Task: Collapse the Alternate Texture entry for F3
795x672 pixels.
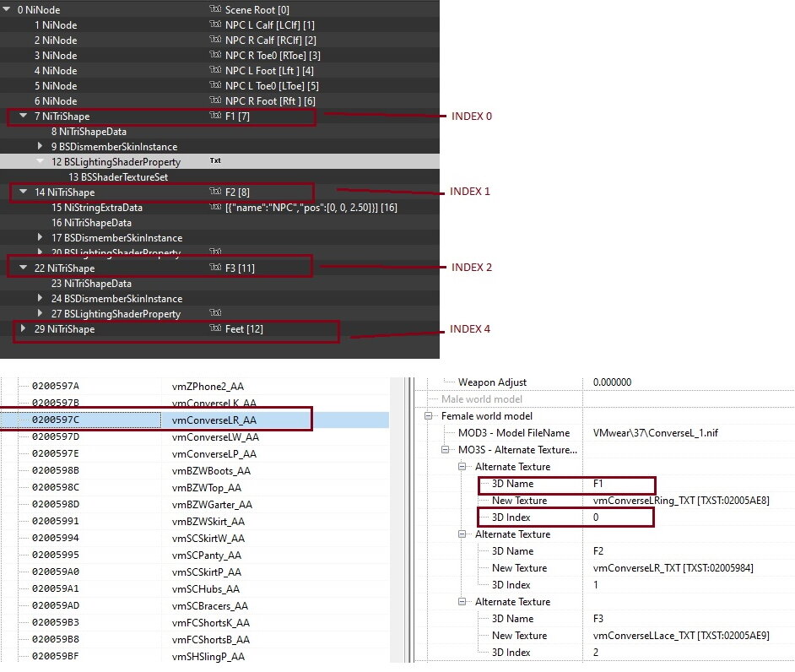Action: click(x=462, y=601)
